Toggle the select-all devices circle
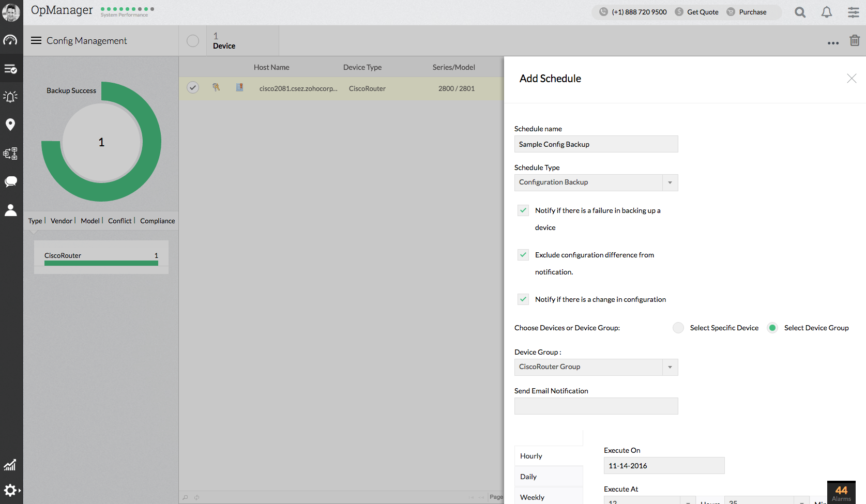 pos(193,41)
